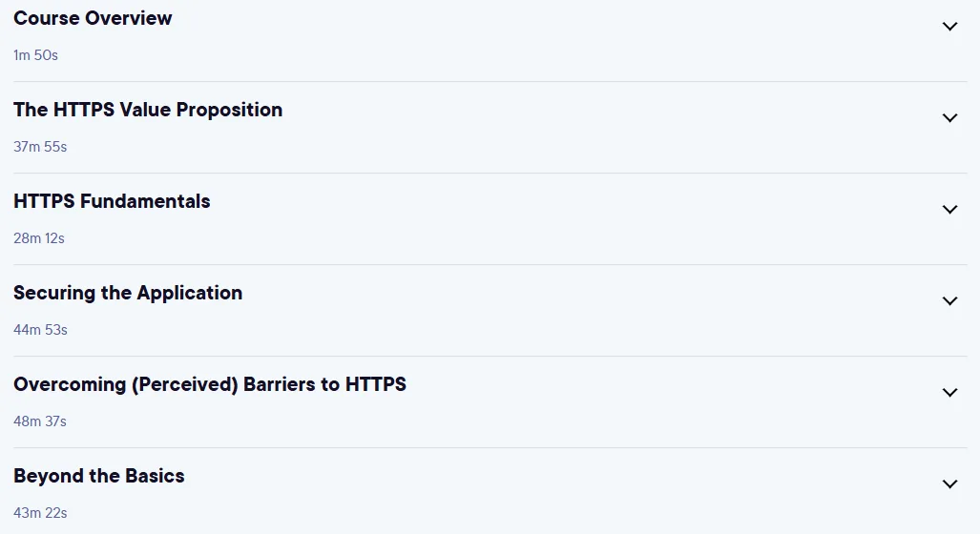Click the 1m 50s duration label
This screenshot has height=534, width=980.
pos(35,55)
